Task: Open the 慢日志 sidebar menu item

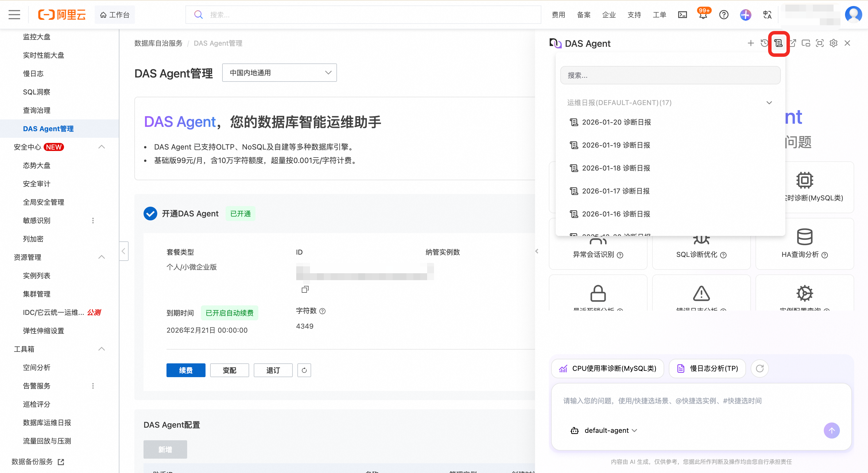Action: (x=33, y=73)
